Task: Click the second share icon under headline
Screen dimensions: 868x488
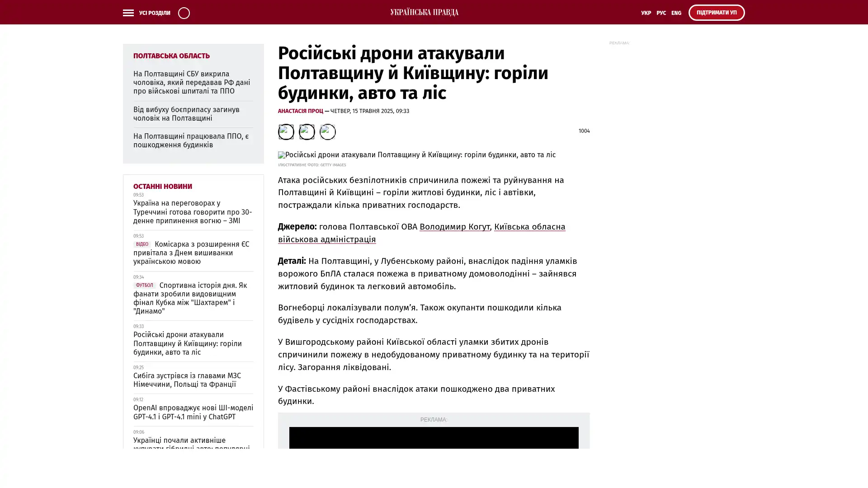Action: click(307, 132)
